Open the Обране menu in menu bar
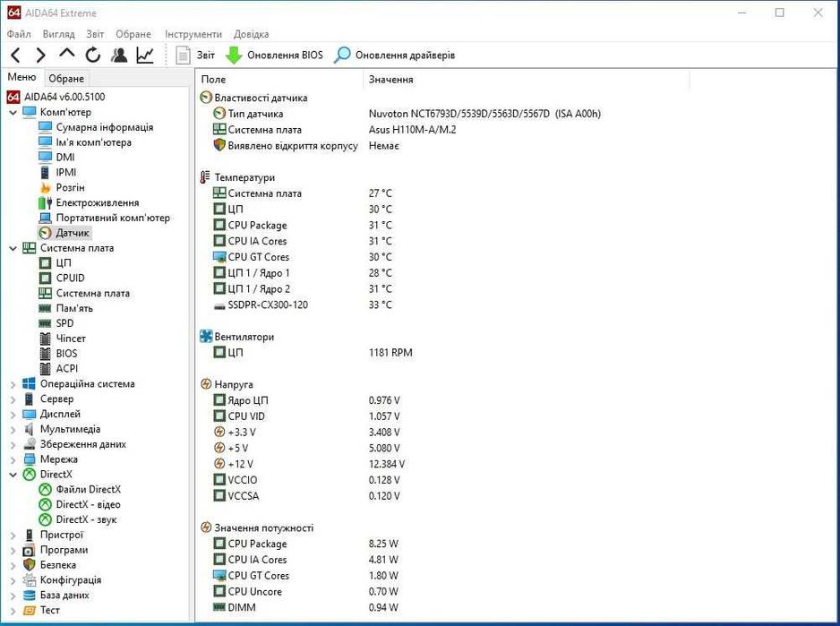Screen dimensions: 840x626 (x=133, y=34)
